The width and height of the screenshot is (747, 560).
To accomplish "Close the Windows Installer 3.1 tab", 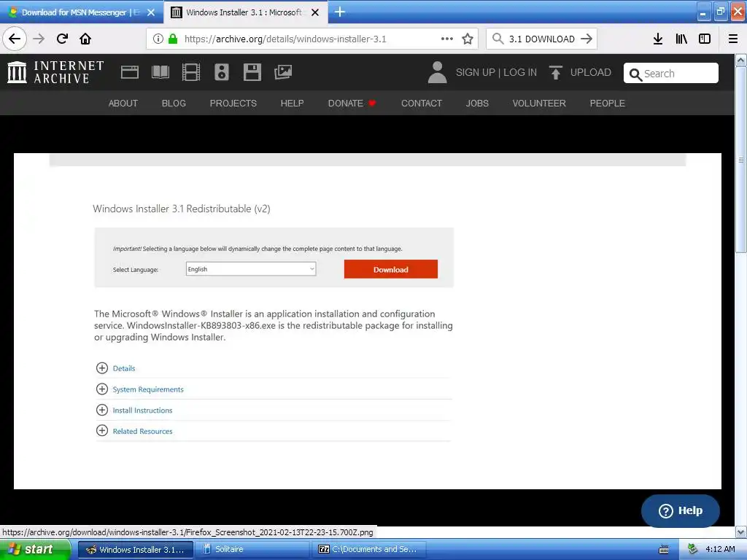I will coord(315,12).
